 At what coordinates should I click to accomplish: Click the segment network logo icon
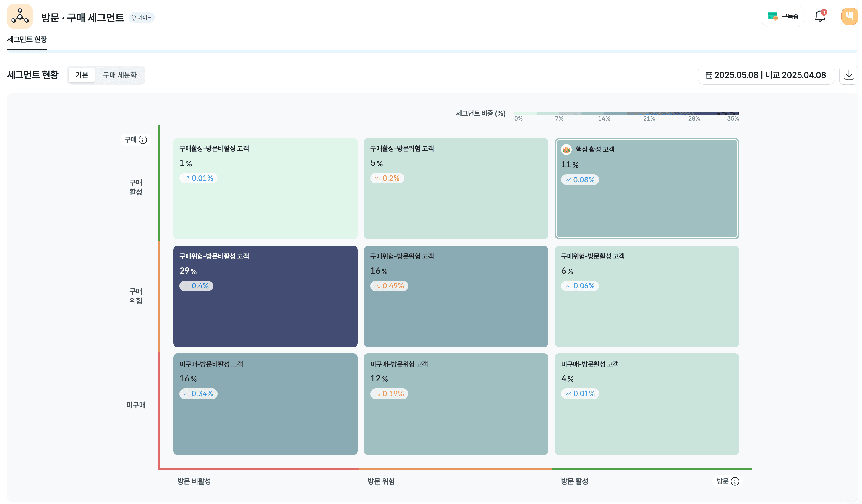click(x=20, y=16)
